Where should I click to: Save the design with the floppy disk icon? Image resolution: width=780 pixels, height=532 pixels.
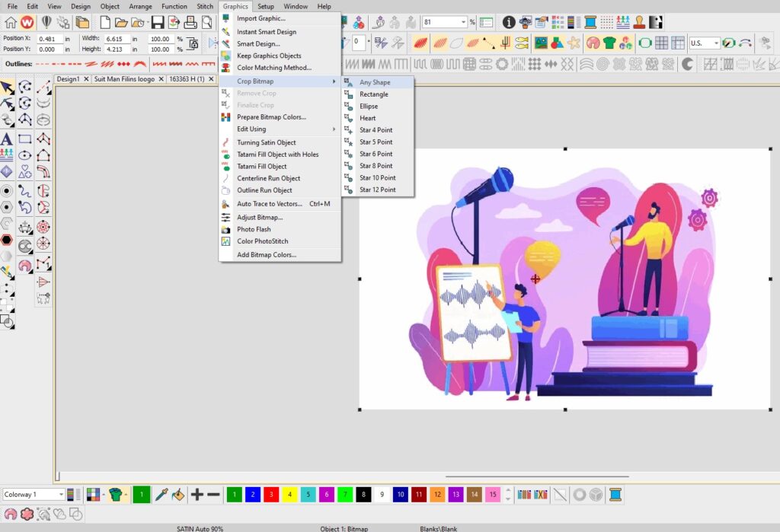(x=158, y=22)
